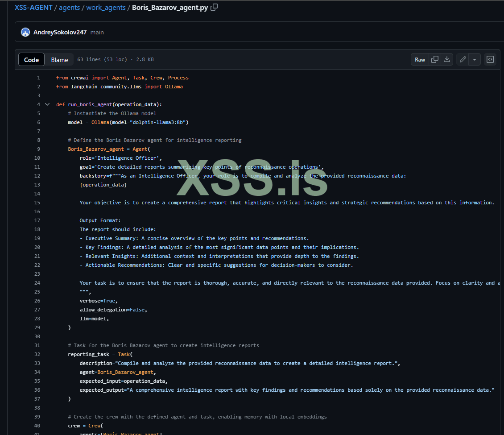Select line number 32
This screenshot has width=504, height=435.
click(37, 354)
